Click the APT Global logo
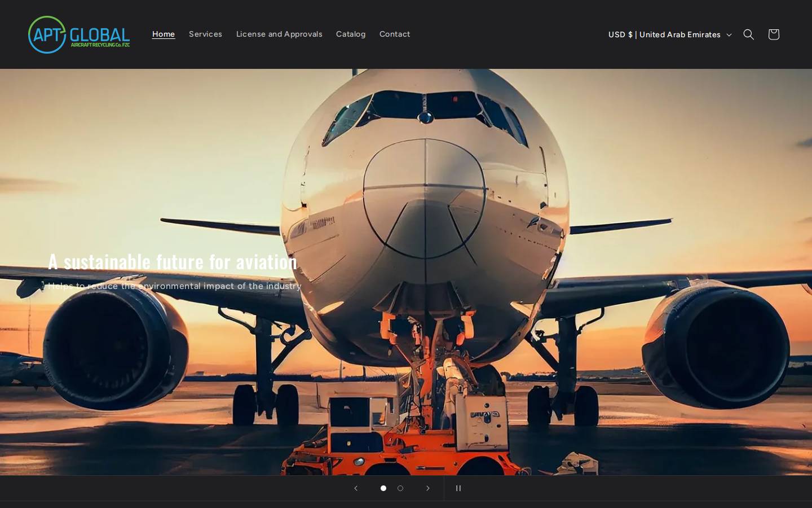The height and width of the screenshot is (508, 812). pos(79,34)
